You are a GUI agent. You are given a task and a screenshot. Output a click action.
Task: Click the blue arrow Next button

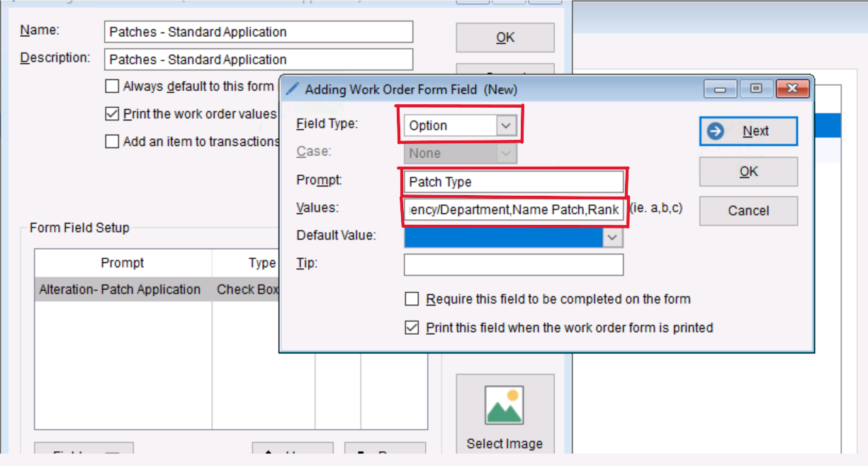(x=748, y=131)
